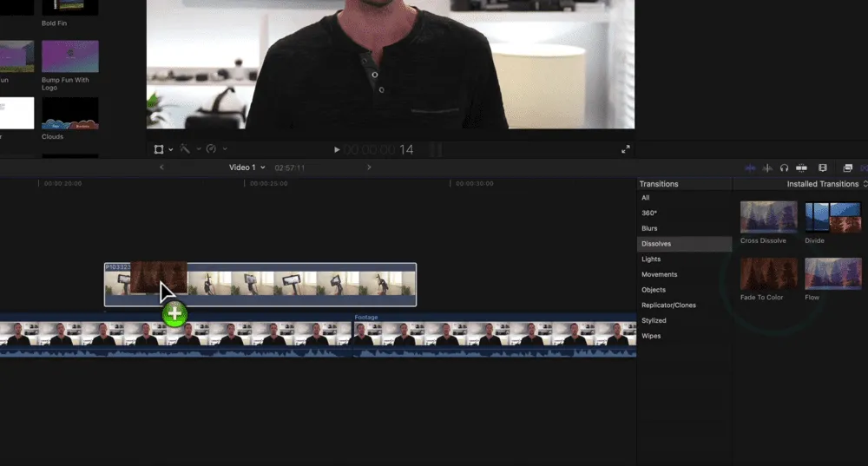Toggle audio skimming waveform icon
The image size is (868, 466).
click(x=767, y=167)
